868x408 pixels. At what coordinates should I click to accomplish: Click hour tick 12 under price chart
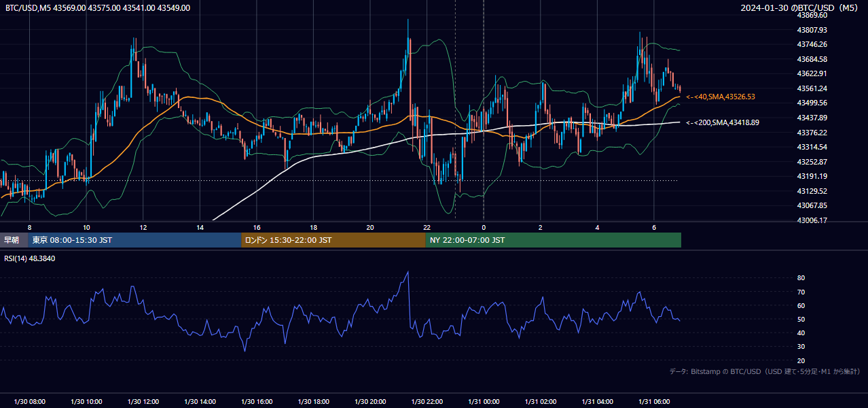point(143,227)
